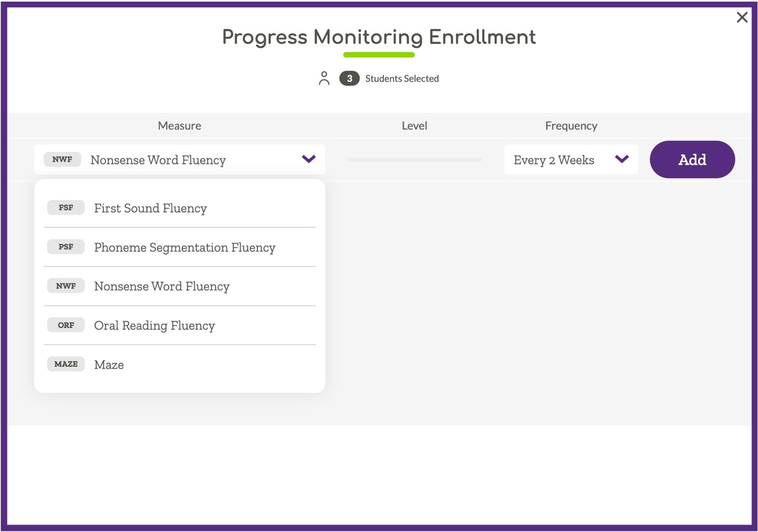Expand the Frequency dropdown chevron

622,159
